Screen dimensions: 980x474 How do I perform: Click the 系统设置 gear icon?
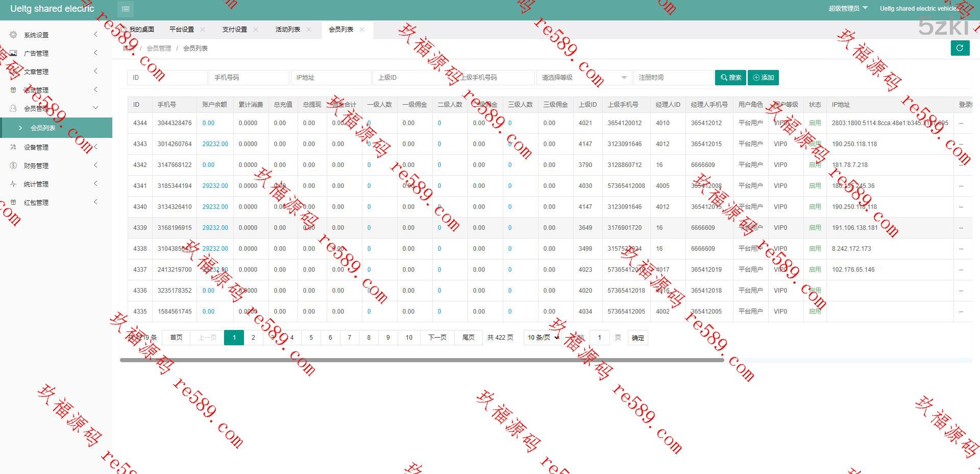click(13, 35)
